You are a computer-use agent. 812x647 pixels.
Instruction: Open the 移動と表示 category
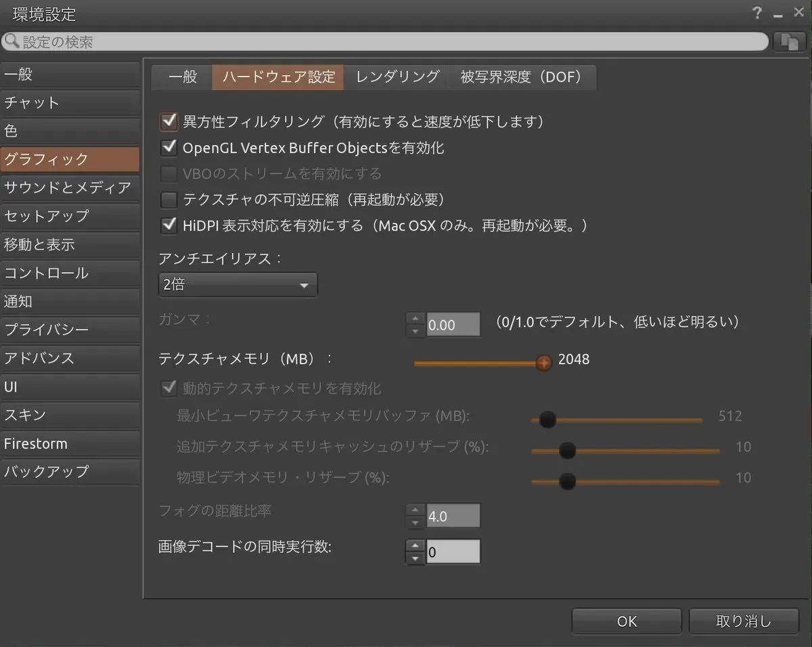[x=70, y=244]
